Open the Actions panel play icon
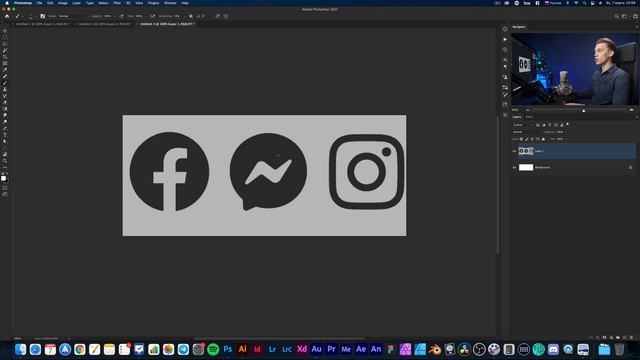The image size is (640, 360). point(505,40)
